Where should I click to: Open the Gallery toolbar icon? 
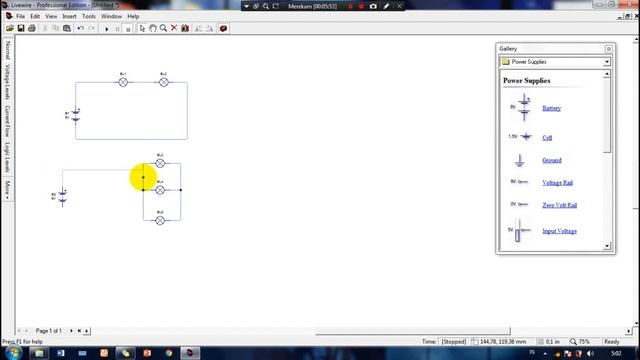click(185, 29)
